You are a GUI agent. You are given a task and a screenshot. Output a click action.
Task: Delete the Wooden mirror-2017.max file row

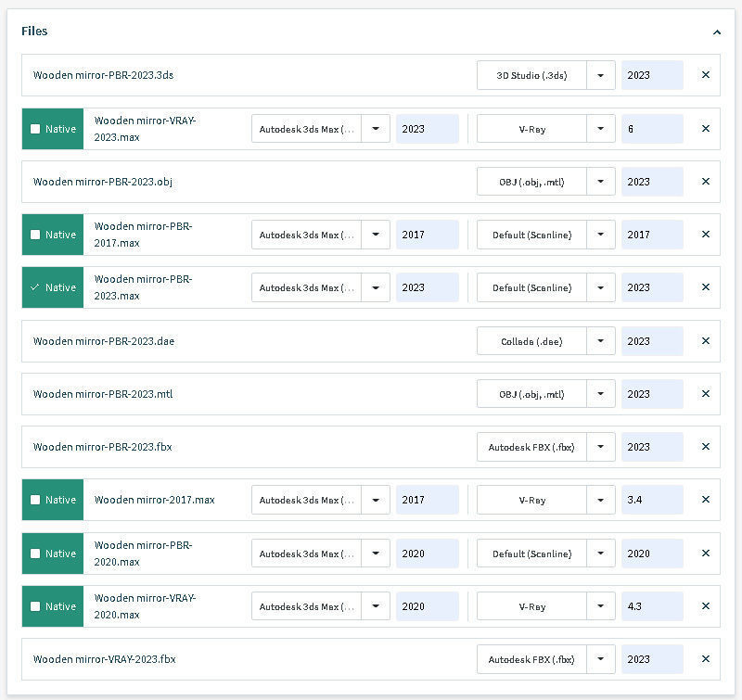point(705,500)
